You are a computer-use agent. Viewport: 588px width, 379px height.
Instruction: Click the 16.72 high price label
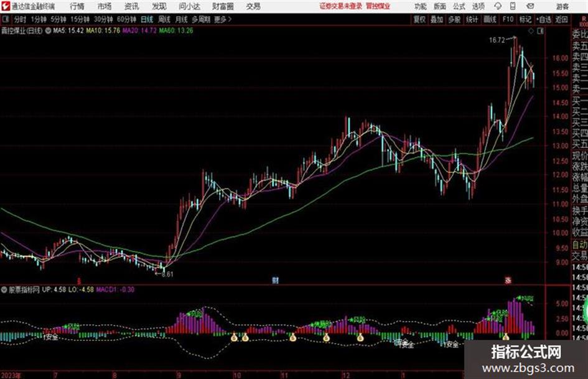point(497,40)
